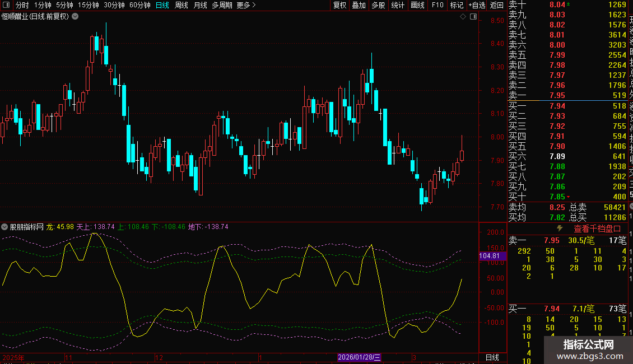Switch to the 周线 period tab
Viewport: 633px width, 364px height.
click(x=181, y=5)
